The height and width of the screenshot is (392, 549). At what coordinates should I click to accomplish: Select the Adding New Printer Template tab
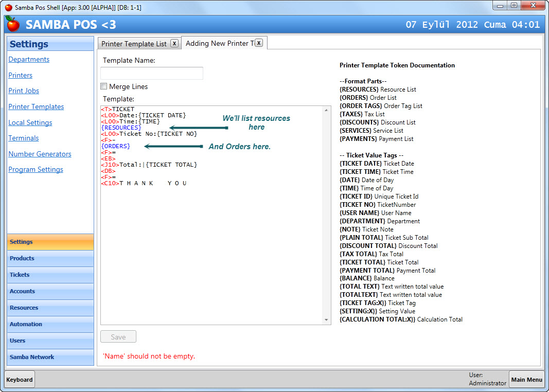click(220, 43)
